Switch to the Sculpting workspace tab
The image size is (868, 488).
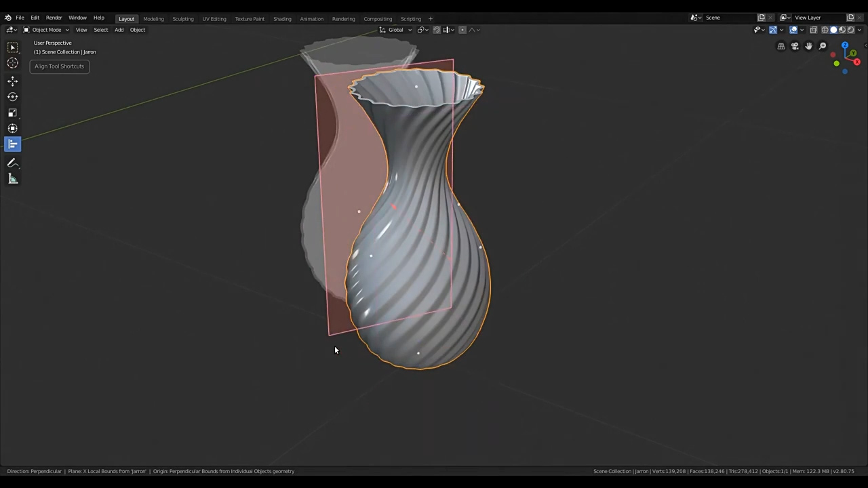[182, 18]
